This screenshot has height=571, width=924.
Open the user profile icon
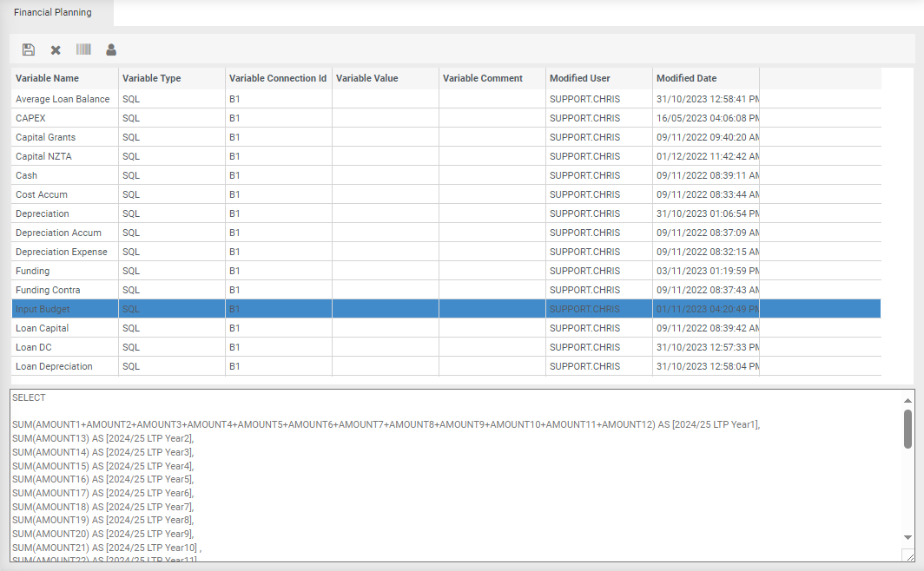tap(110, 49)
